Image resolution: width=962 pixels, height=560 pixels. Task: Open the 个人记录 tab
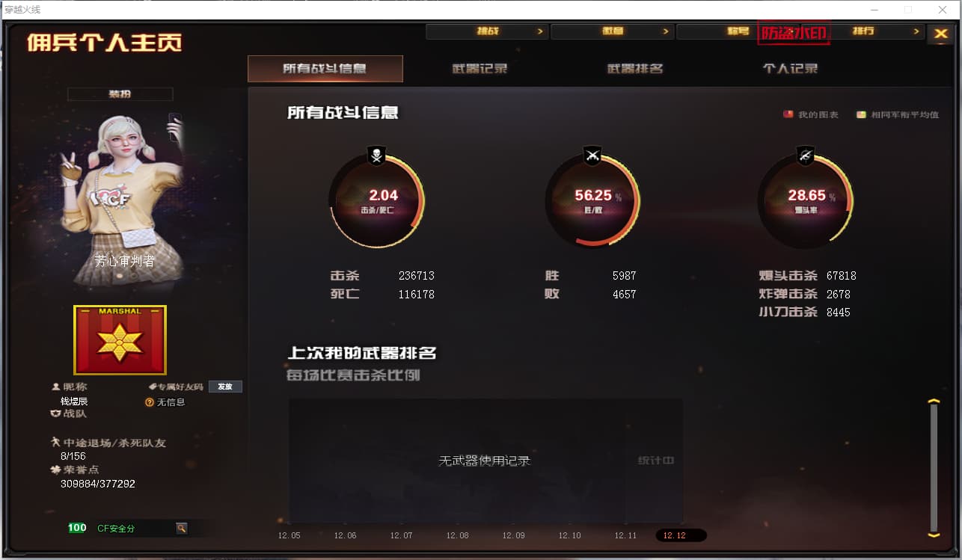790,69
